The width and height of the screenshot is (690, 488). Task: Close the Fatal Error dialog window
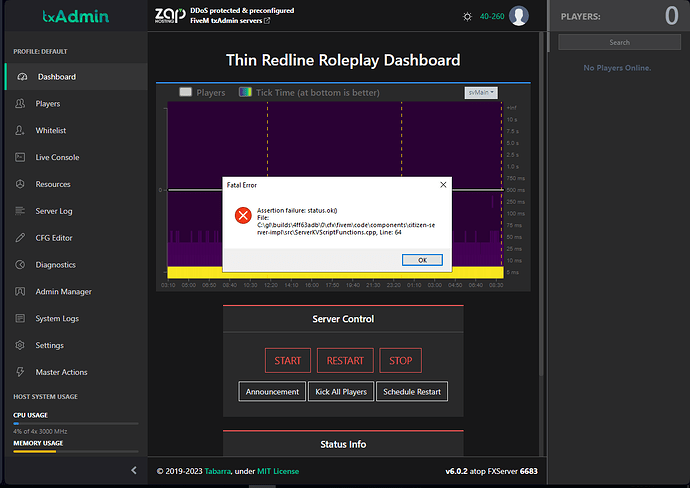(x=443, y=185)
